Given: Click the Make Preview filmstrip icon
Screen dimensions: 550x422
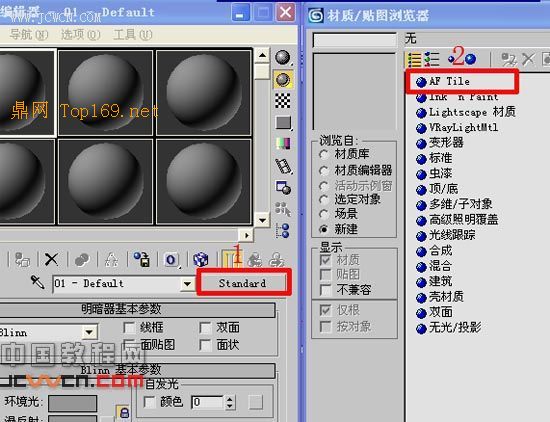Looking at the screenshot, I should 283,166.
